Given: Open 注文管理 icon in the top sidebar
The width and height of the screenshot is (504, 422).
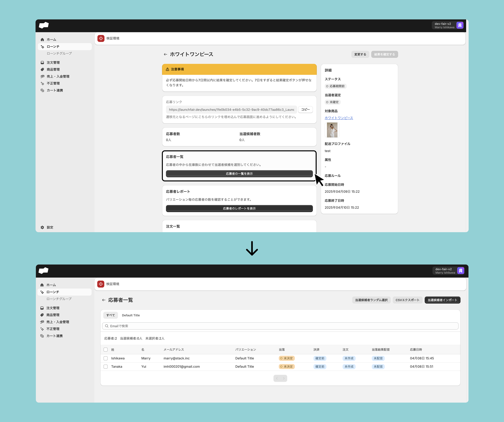Looking at the screenshot, I should (x=42, y=62).
